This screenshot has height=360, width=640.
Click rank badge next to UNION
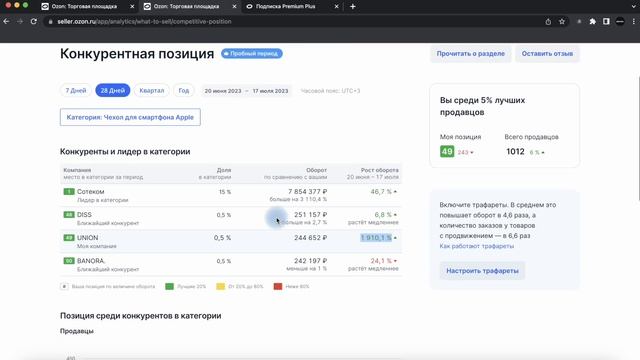pos(69,238)
